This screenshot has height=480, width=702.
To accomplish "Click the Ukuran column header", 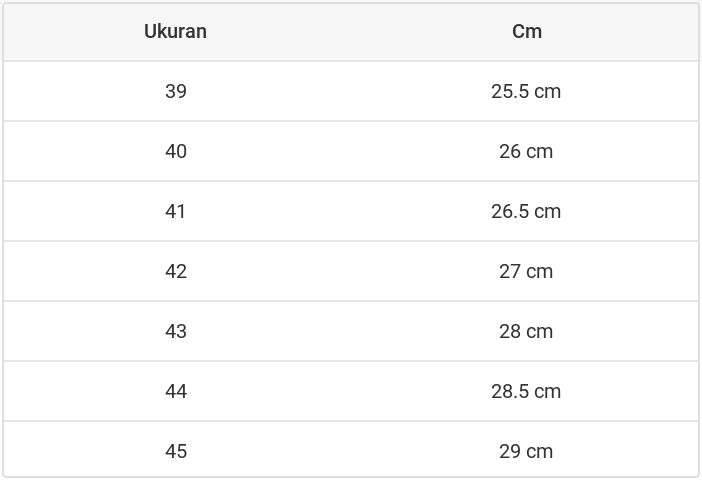I will point(175,31).
